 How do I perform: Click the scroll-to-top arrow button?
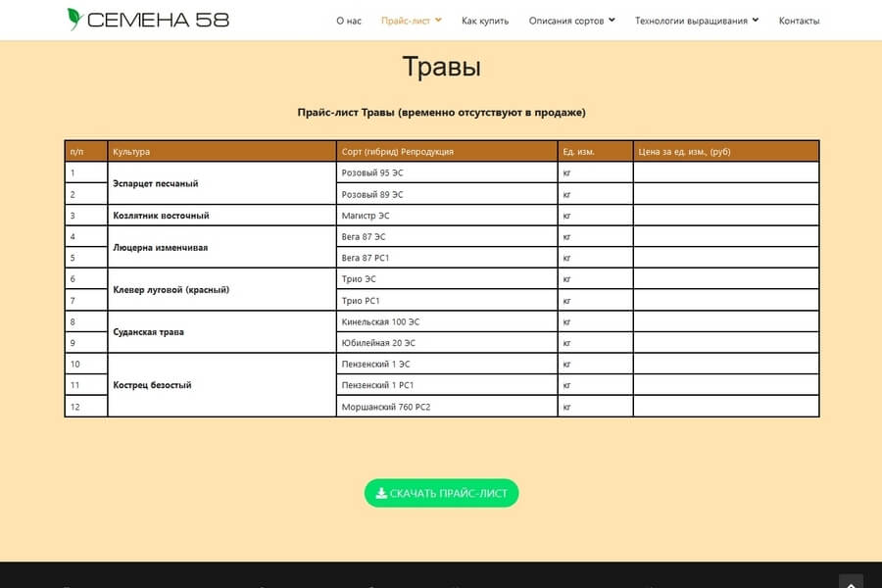[851, 582]
